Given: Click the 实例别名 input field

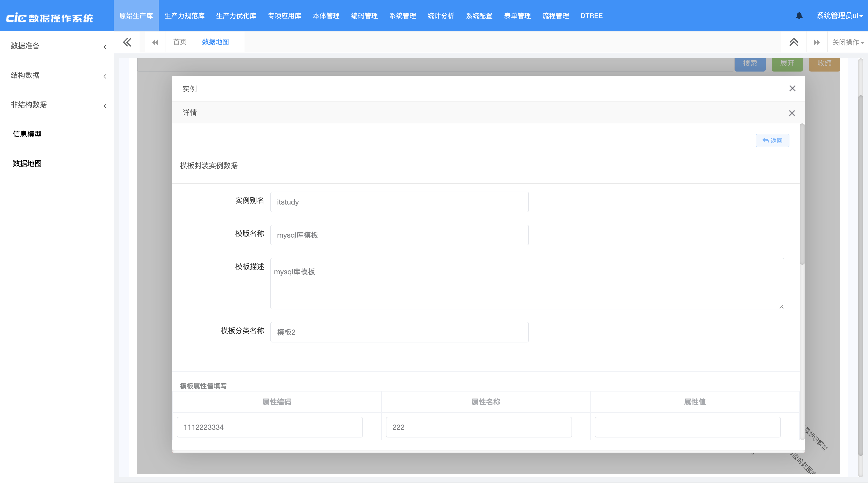Looking at the screenshot, I should tap(399, 202).
